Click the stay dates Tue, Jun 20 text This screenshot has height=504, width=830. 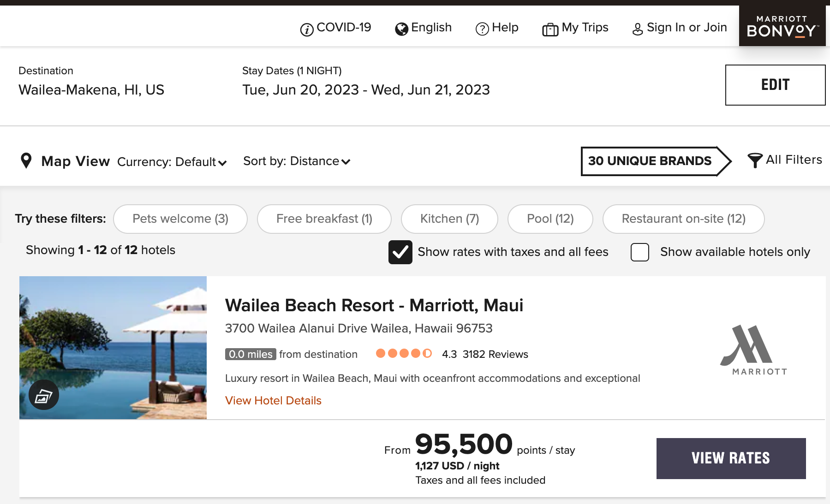pyautogui.click(x=366, y=90)
